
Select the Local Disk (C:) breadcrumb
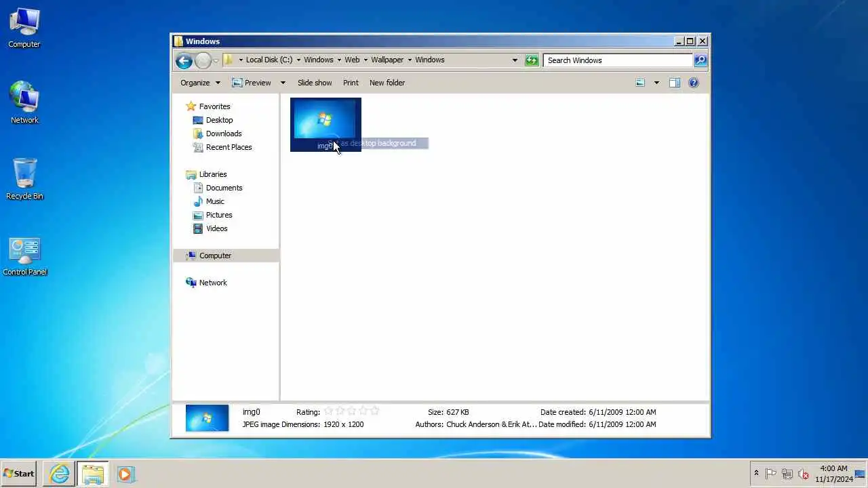click(x=269, y=60)
